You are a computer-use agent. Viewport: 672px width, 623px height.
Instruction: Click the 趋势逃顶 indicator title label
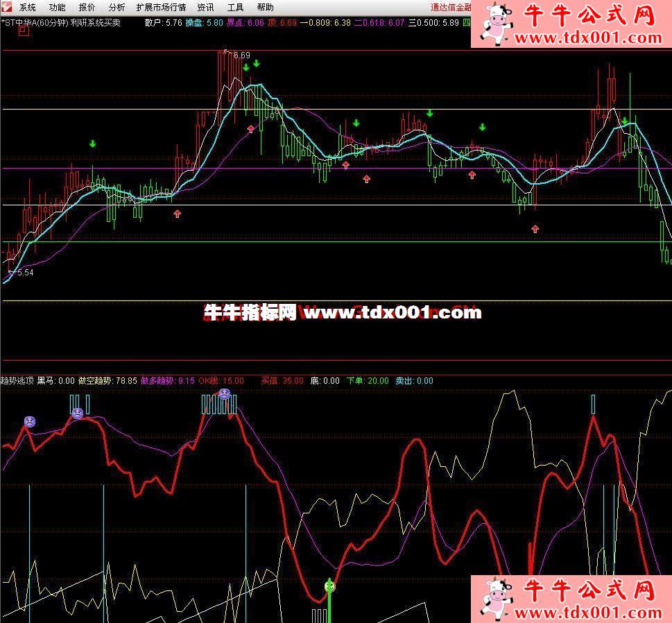[x=17, y=380]
